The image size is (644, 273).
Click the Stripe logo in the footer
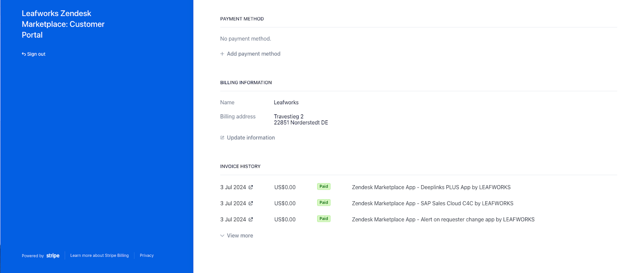53,256
